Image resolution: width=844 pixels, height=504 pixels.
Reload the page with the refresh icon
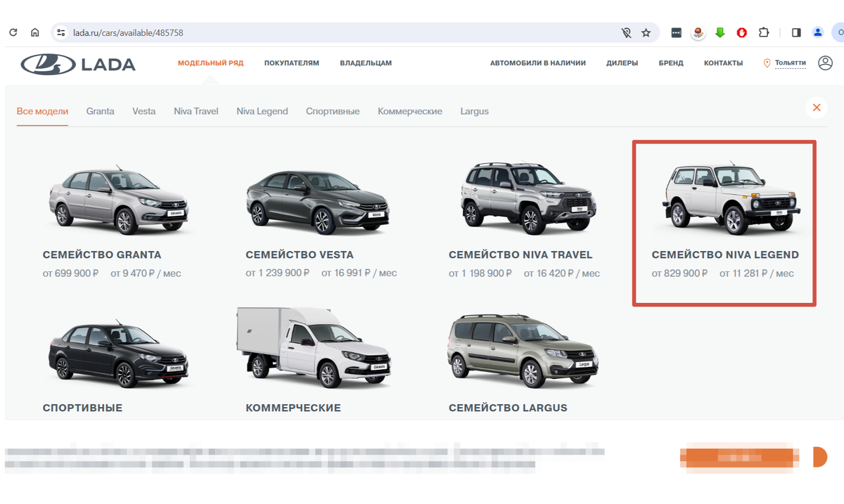click(x=12, y=32)
